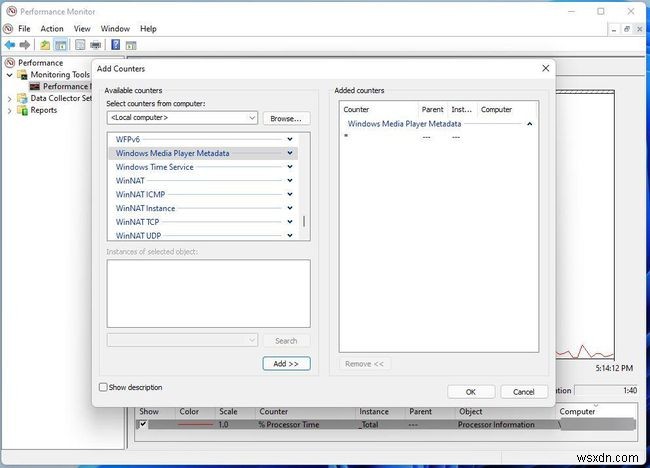Click the Object column header in the legend

click(471, 412)
